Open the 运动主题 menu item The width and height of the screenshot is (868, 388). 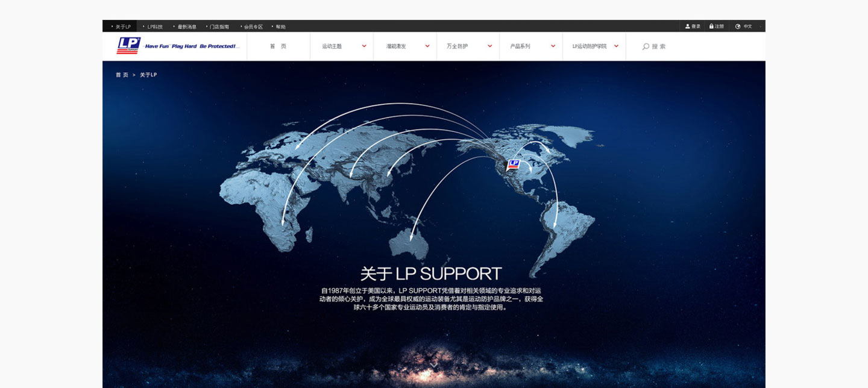pos(332,46)
